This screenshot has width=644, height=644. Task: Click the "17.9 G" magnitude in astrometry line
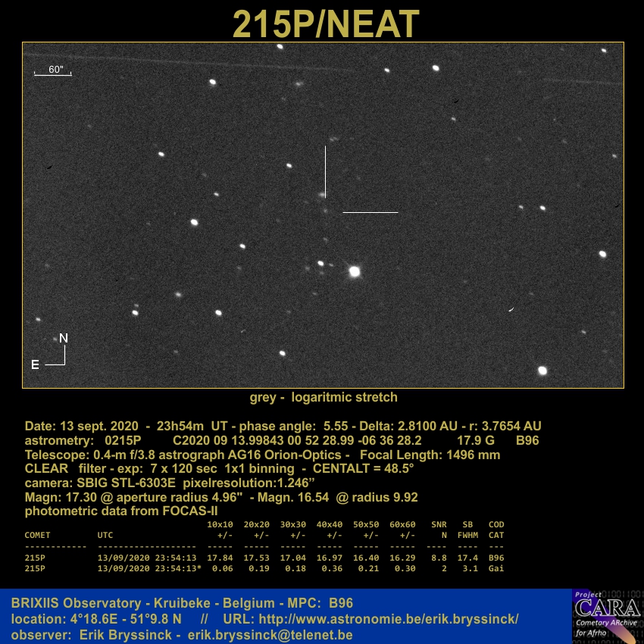[476, 440]
